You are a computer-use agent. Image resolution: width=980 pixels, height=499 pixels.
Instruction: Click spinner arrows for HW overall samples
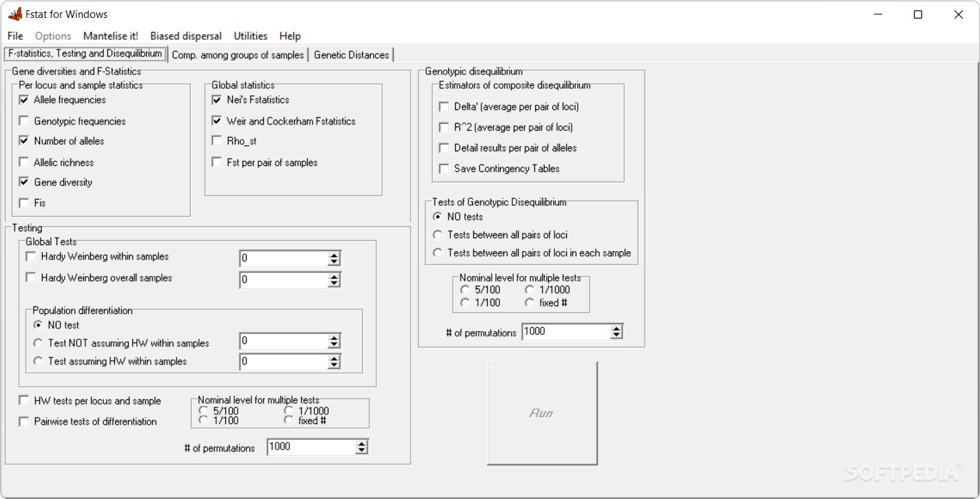click(x=334, y=280)
